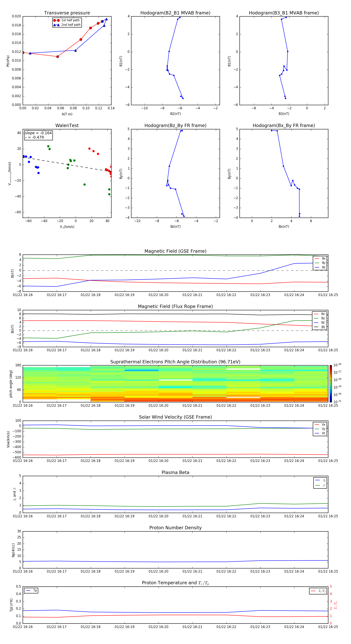This screenshot has width=351, height=644.
Task: Click the 'Vx' legend entry in velocity plot
Action: click(320, 424)
